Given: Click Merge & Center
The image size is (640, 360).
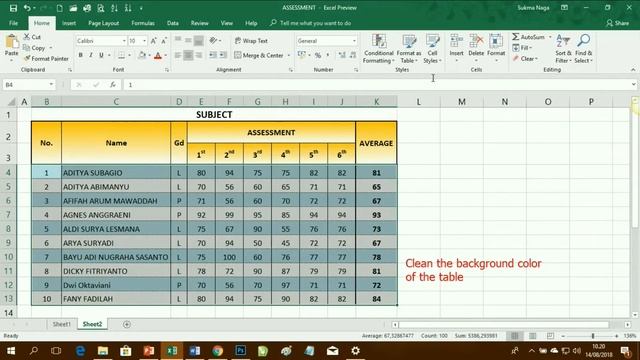Looking at the screenshot, I should [259, 55].
